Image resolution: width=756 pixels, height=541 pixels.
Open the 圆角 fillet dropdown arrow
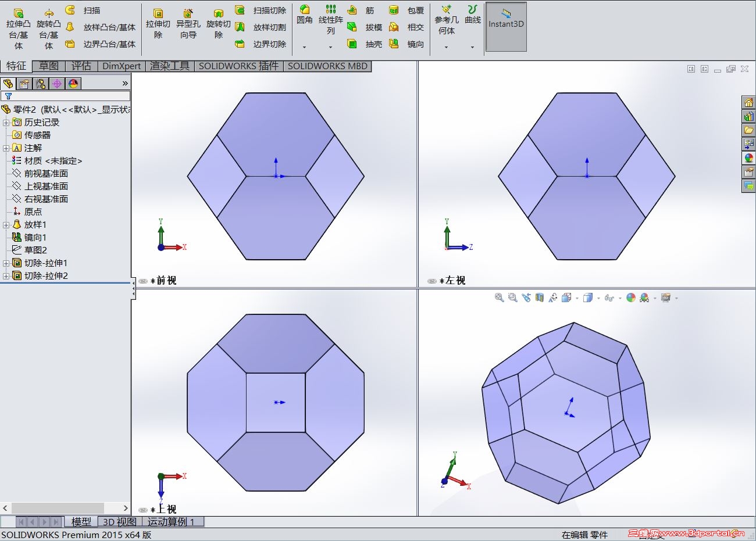pos(304,47)
